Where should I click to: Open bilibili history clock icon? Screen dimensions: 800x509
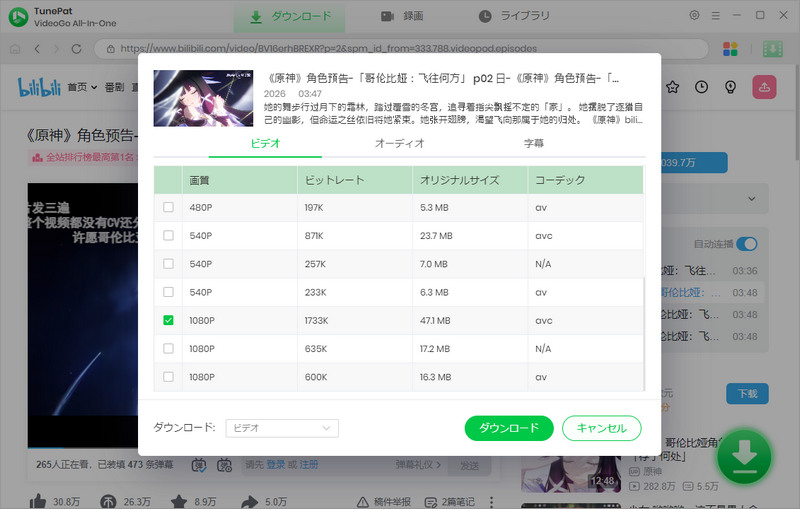tap(702, 87)
